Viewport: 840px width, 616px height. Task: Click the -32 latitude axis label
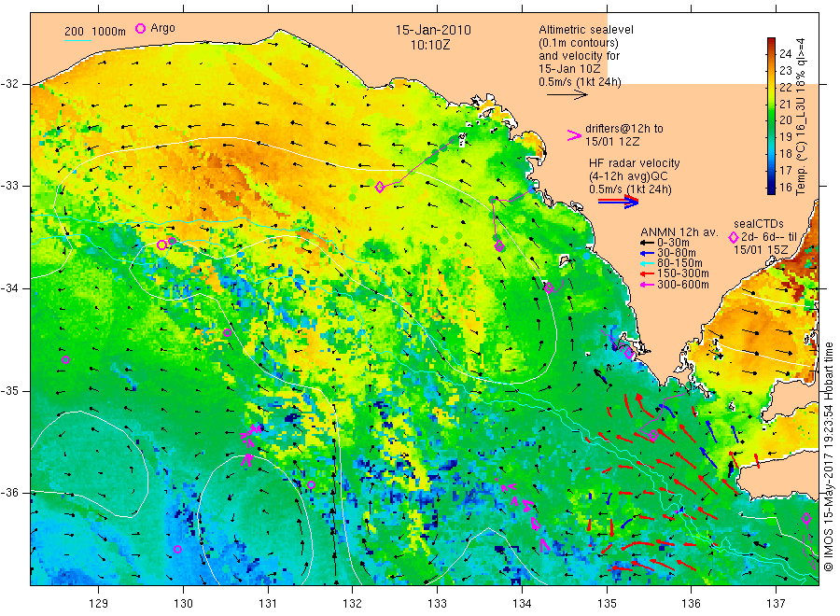(x=10, y=84)
